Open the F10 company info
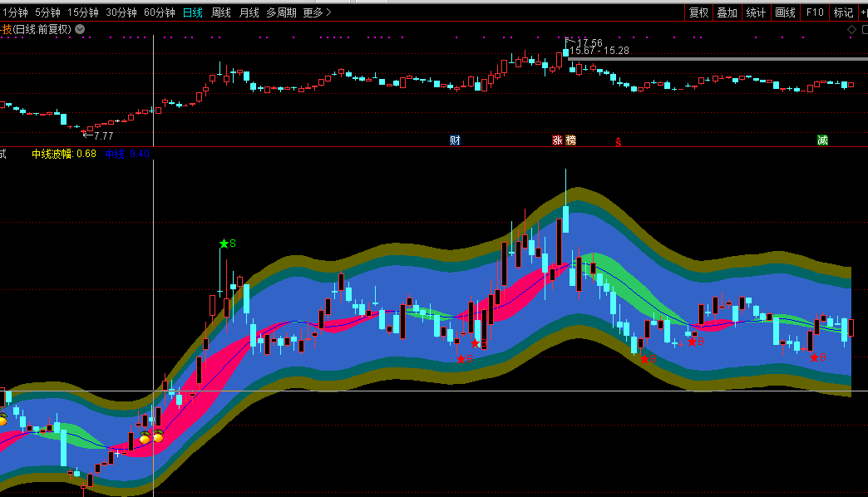Image resolution: width=868 pixels, height=497 pixels. (x=815, y=12)
